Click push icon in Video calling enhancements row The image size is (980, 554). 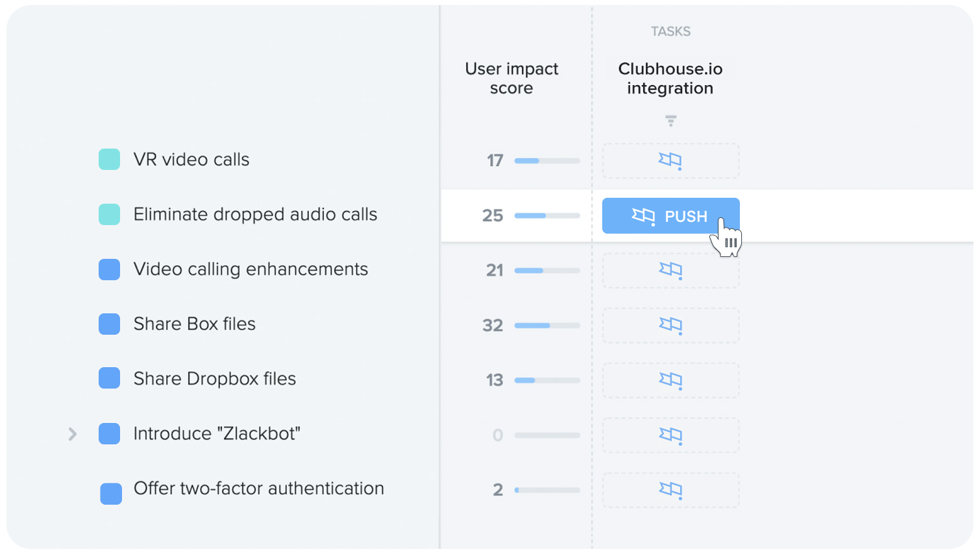coord(670,270)
